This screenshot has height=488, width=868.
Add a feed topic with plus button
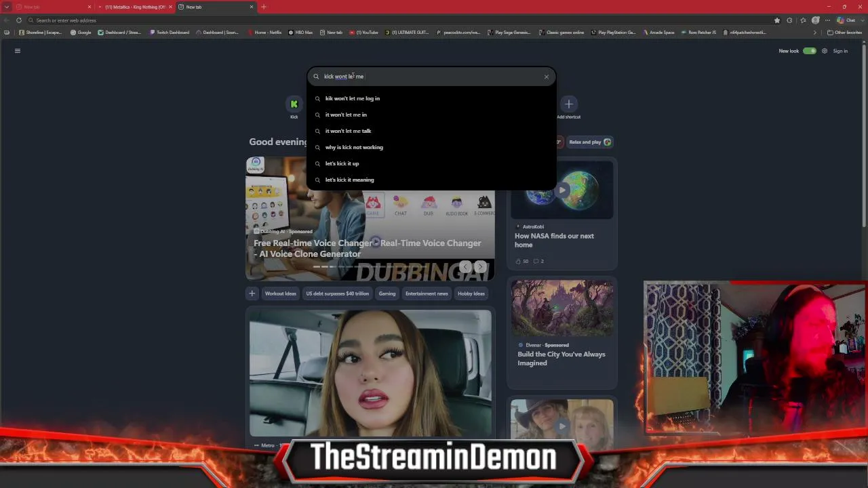(x=252, y=293)
